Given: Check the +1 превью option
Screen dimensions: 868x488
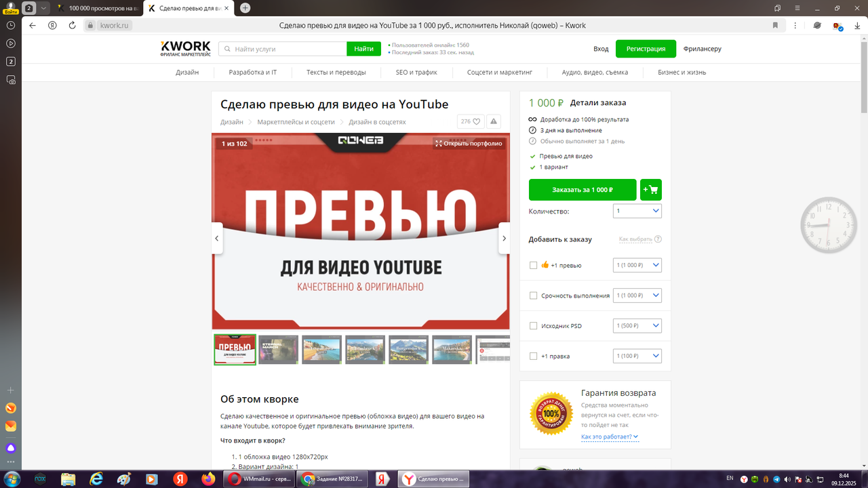Looking at the screenshot, I should [533, 265].
